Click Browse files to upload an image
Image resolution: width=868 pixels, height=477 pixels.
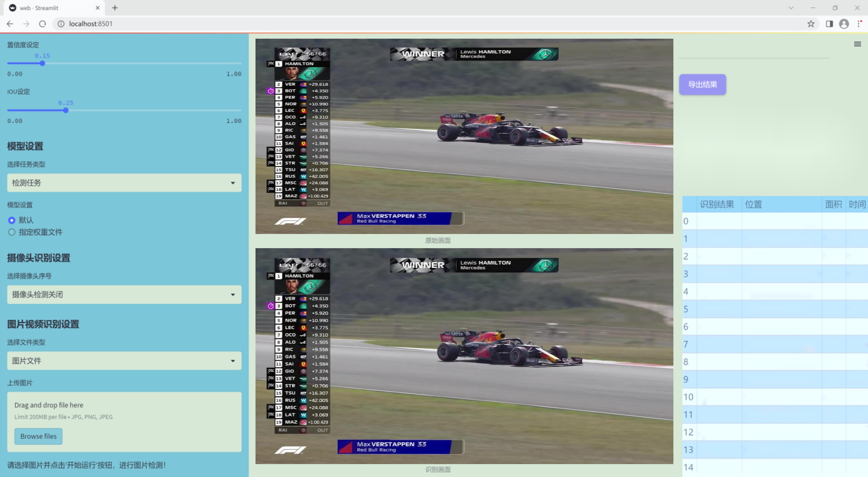[x=38, y=436]
